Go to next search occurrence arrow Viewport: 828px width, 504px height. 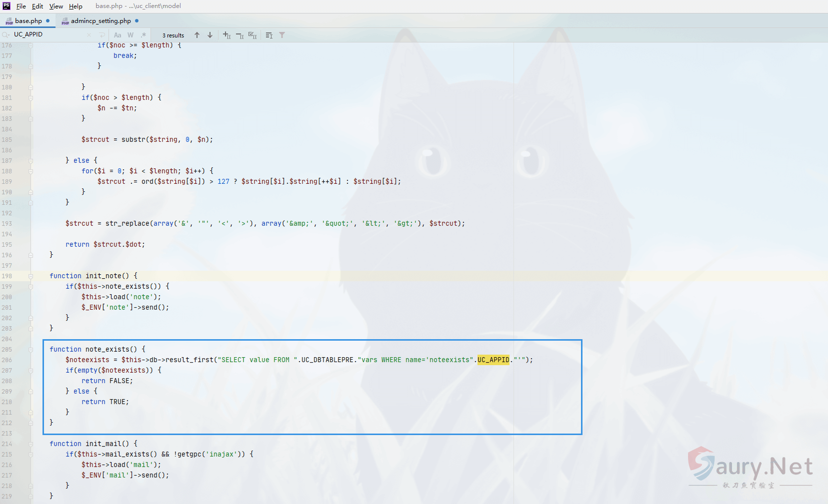click(x=210, y=35)
